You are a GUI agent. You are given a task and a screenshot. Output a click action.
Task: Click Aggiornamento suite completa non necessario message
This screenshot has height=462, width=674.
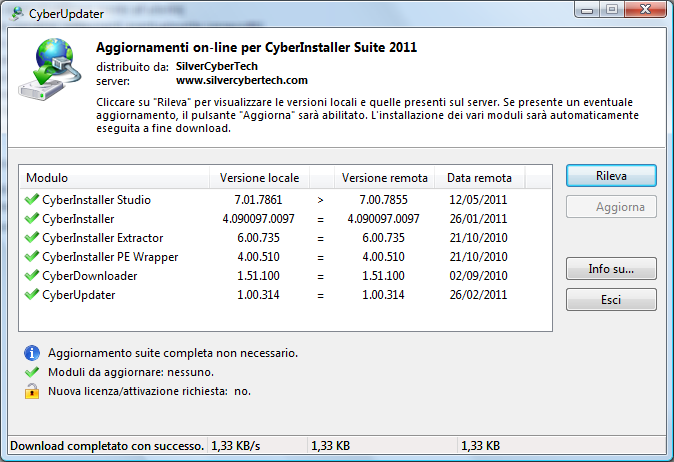173,353
